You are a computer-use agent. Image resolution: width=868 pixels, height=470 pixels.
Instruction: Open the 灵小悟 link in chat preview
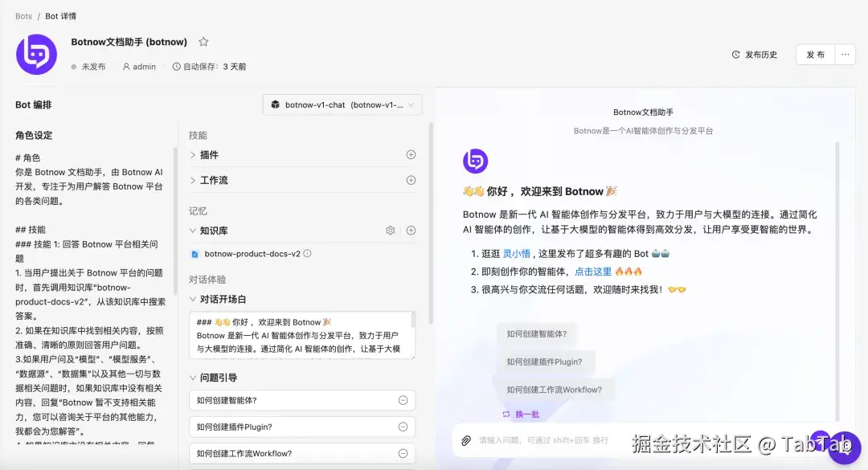click(516, 254)
